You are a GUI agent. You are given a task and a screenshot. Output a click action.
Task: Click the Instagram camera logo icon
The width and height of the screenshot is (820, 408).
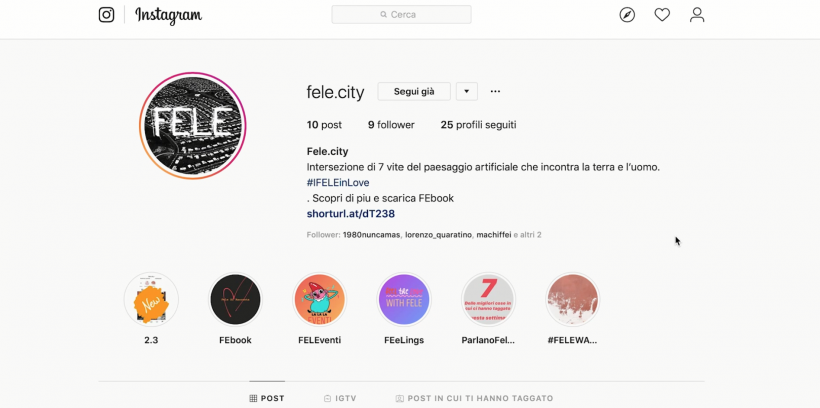tap(107, 15)
